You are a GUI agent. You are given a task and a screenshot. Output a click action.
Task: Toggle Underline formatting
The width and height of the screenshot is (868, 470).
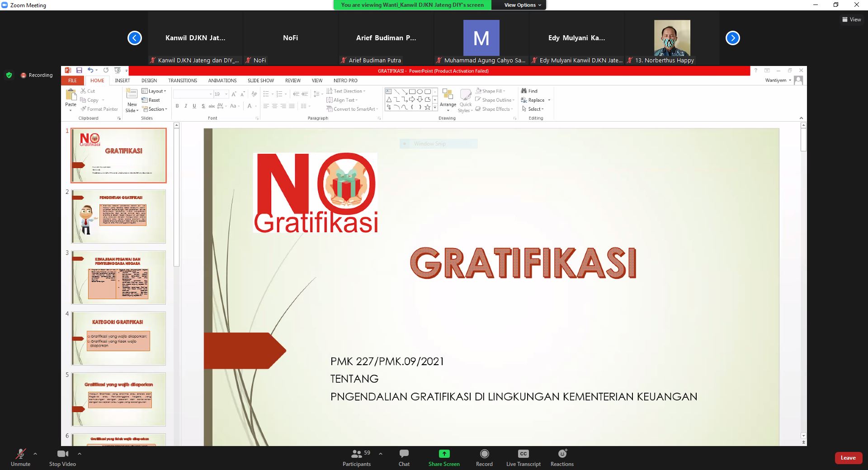coord(194,106)
